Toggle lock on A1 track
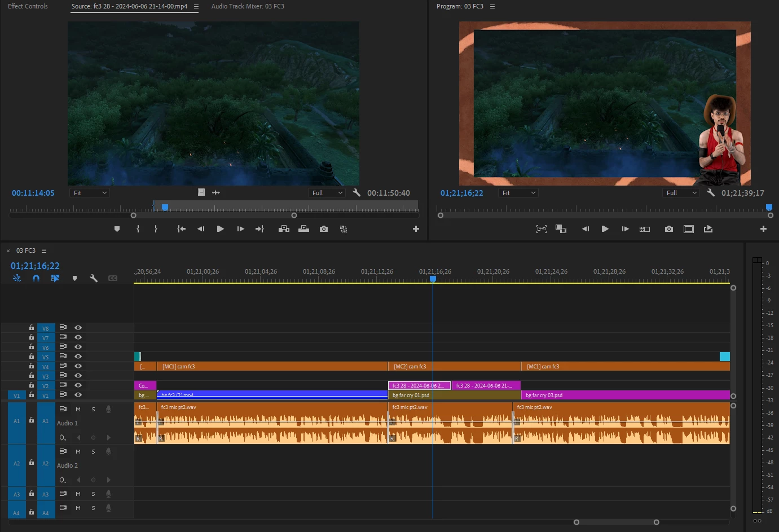Image resolution: width=779 pixels, height=532 pixels. [32, 420]
